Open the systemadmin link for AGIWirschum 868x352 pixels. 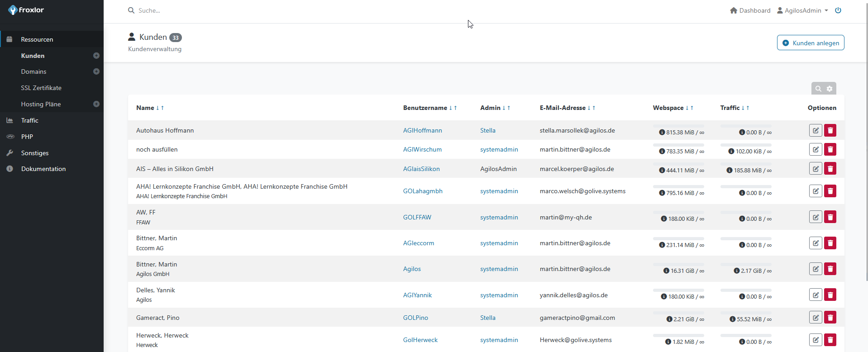[x=499, y=149]
